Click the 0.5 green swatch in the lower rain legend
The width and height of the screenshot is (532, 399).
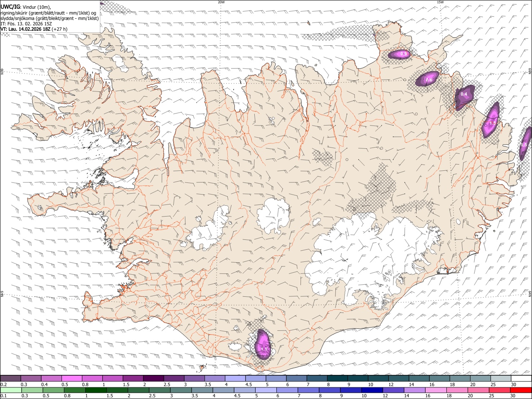pyautogui.click(x=53, y=390)
